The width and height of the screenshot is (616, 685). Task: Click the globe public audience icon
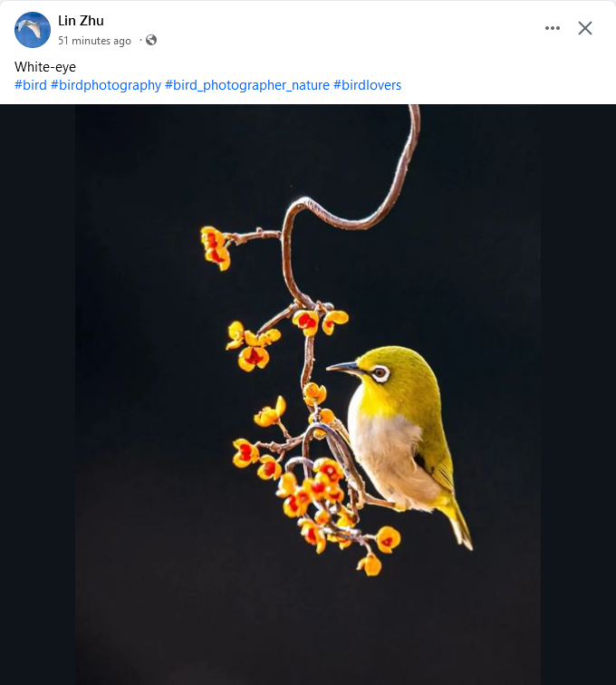[x=151, y=40]
